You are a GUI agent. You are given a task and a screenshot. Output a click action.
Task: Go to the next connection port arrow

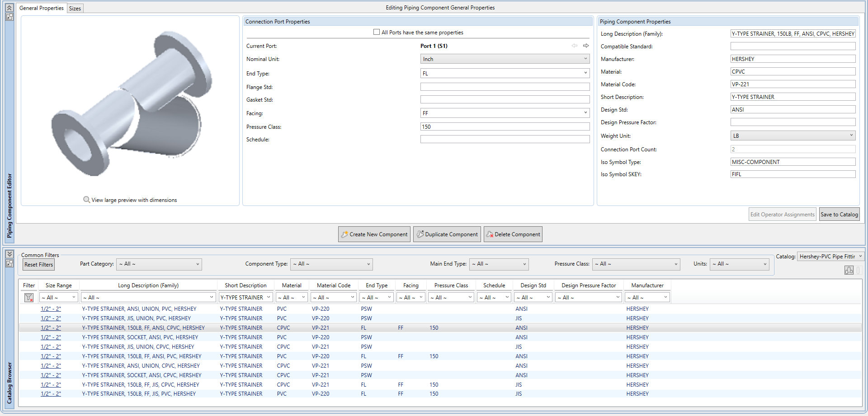[586, 46]
